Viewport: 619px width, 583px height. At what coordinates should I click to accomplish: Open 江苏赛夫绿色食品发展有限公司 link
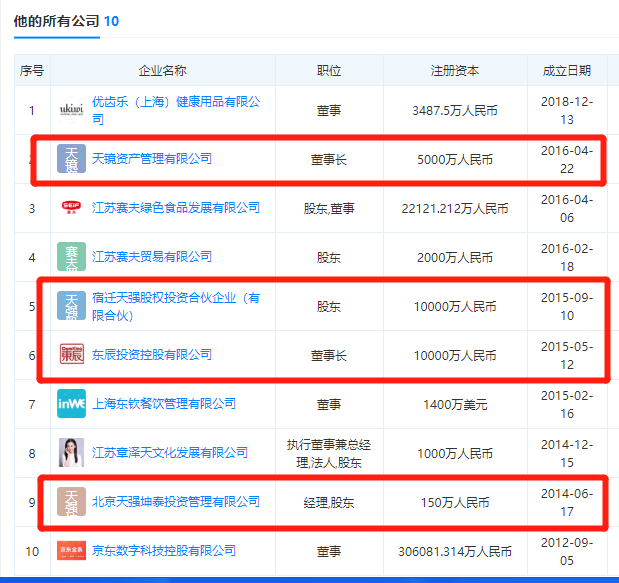(x=176, y=208)
